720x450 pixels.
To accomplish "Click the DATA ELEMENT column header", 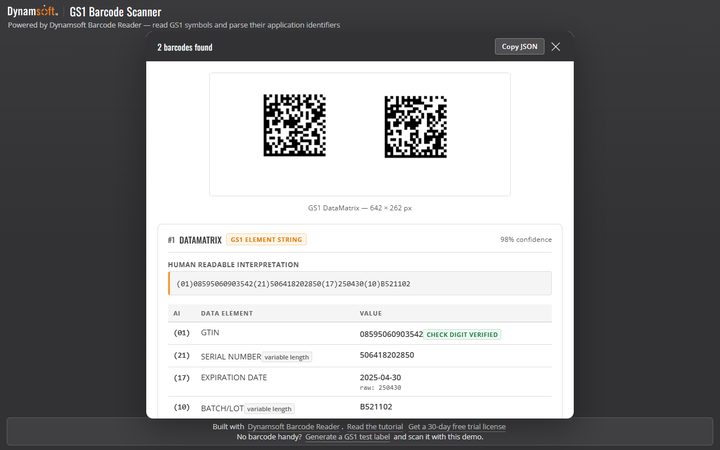I will (x=227, y=313).
